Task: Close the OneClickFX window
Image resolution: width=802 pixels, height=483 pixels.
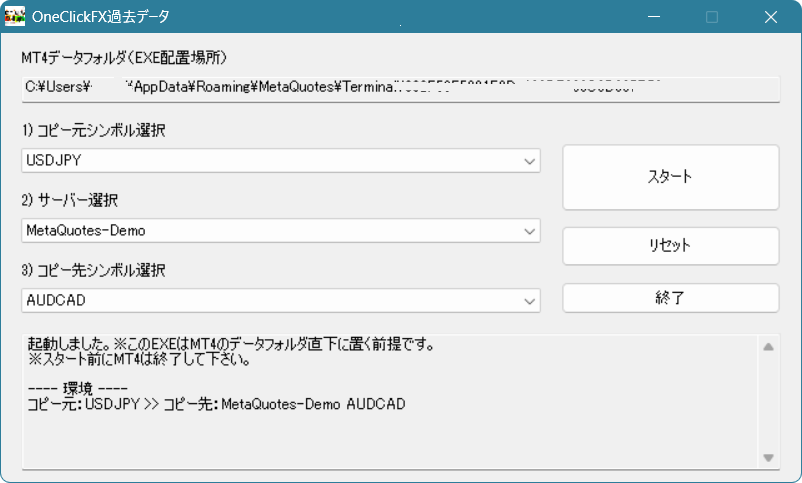Action: [x=770, y=16]
